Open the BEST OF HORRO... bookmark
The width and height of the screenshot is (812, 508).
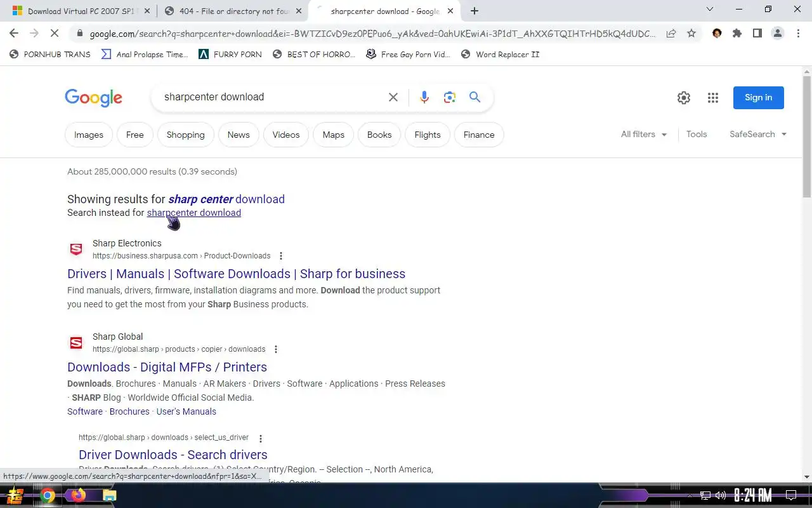314,55
